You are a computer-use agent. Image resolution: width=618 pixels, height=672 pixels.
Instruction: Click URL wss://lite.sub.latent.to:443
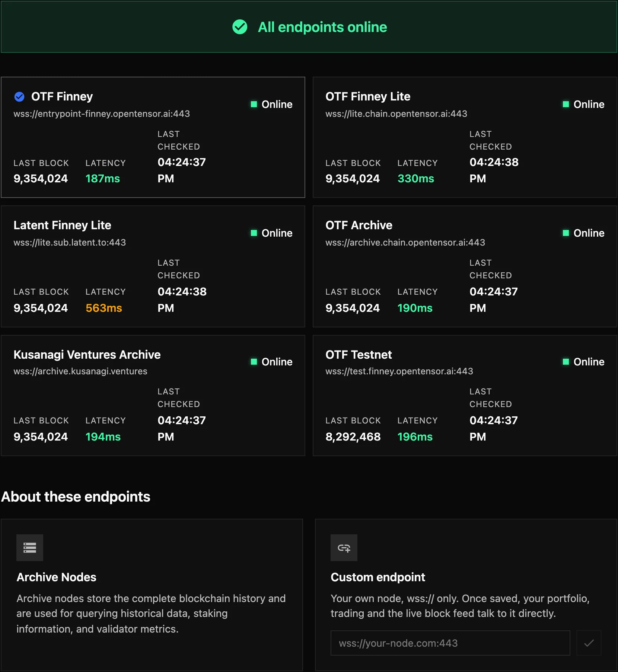pos(70,243)
